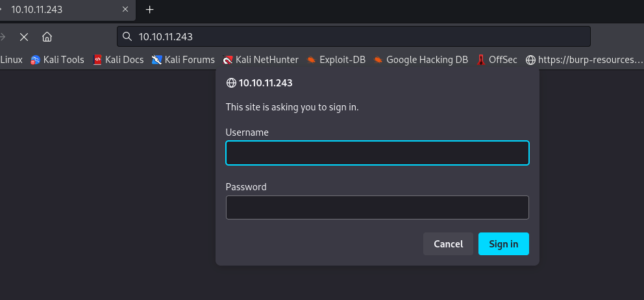
Task: Focus the Username text field
Action: (377, 153)
